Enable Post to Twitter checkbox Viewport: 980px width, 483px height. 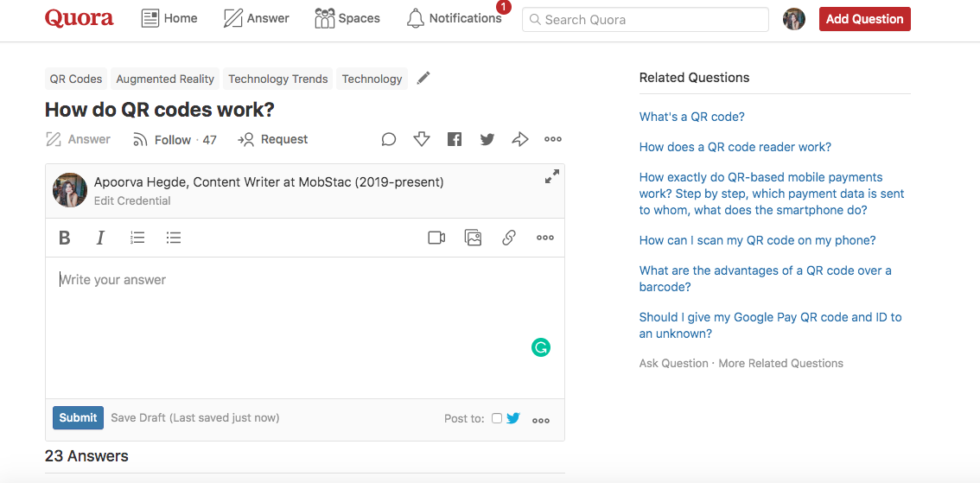click(x=497, y=418)
